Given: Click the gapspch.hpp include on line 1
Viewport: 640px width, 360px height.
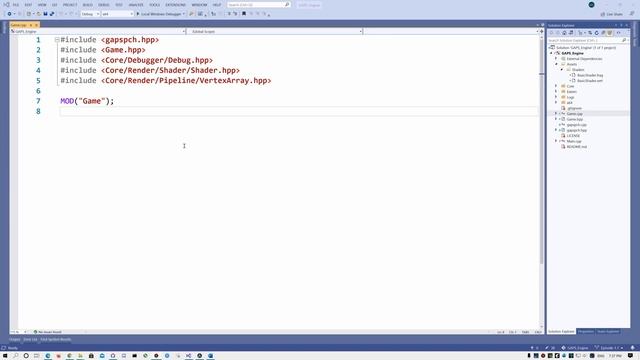Looking at the screenshot, I should tap(130, 40).
